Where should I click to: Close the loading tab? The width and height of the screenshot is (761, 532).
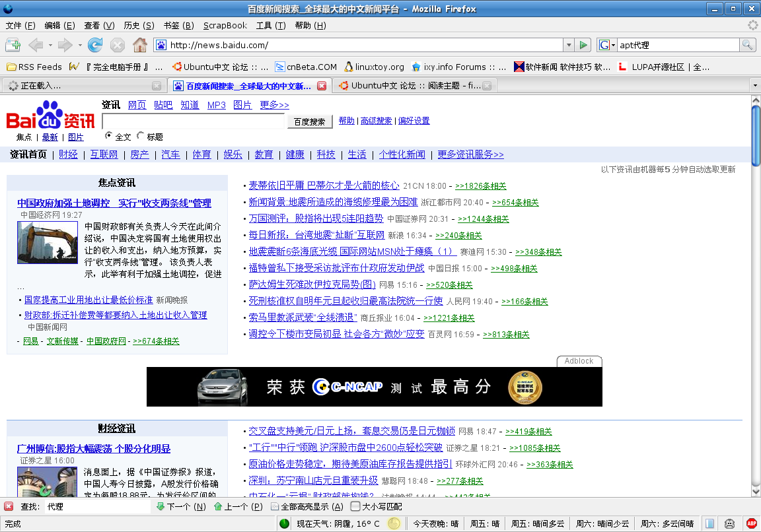[157, 86]
